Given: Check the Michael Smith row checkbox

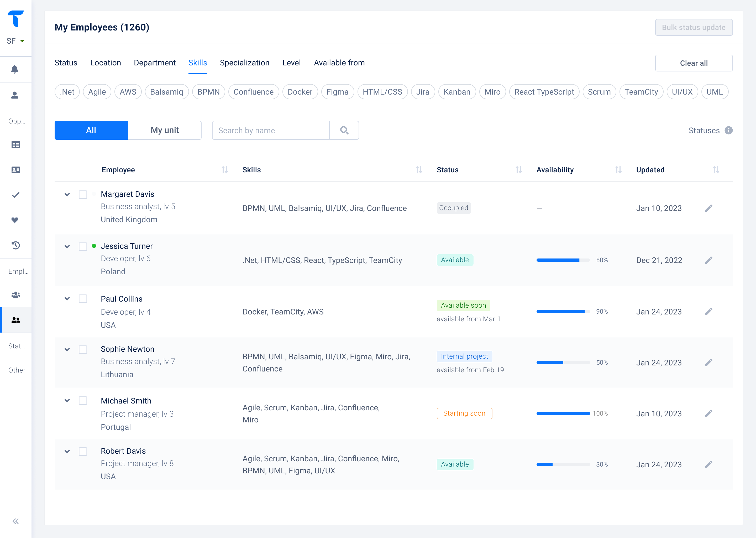Looking at the screenshot, I should point(83,401).
